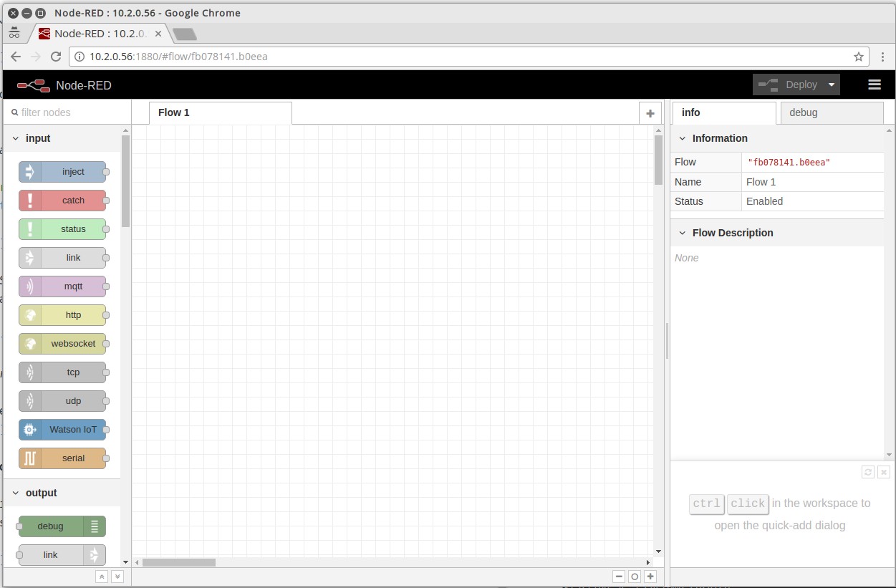Select the serial input node
896x588 pixels.
pos(62,458)
